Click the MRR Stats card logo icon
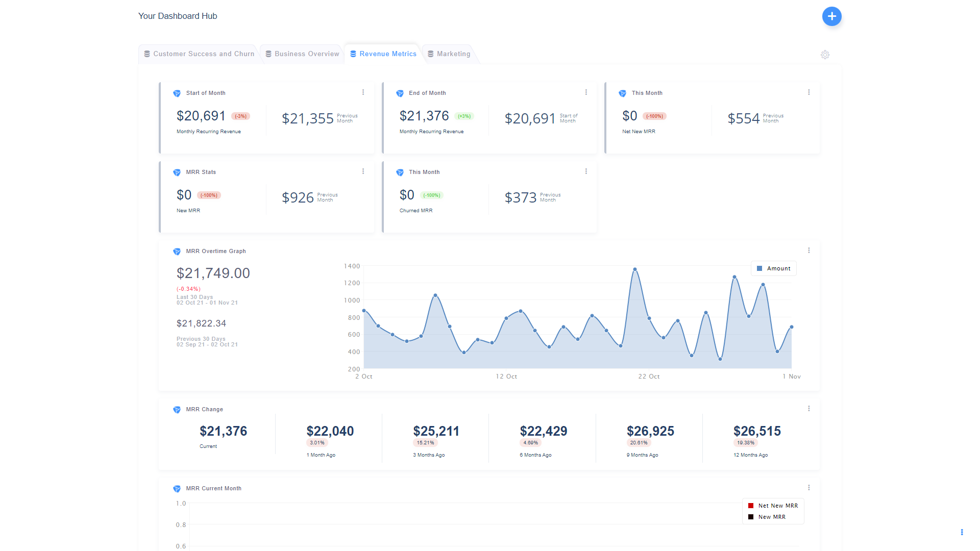 pos(177,172)
